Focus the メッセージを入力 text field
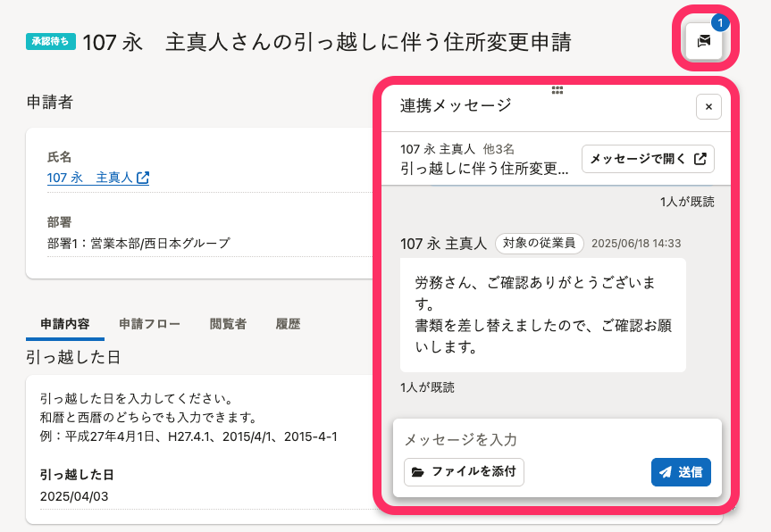The width and height of the screenshot is (771, 532). coord(557,439)
